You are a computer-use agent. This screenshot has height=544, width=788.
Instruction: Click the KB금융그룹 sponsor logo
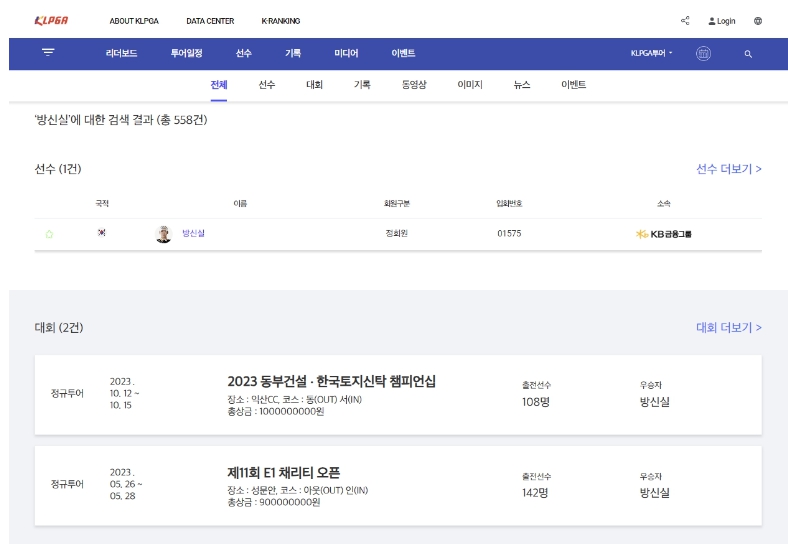(664, 234)
